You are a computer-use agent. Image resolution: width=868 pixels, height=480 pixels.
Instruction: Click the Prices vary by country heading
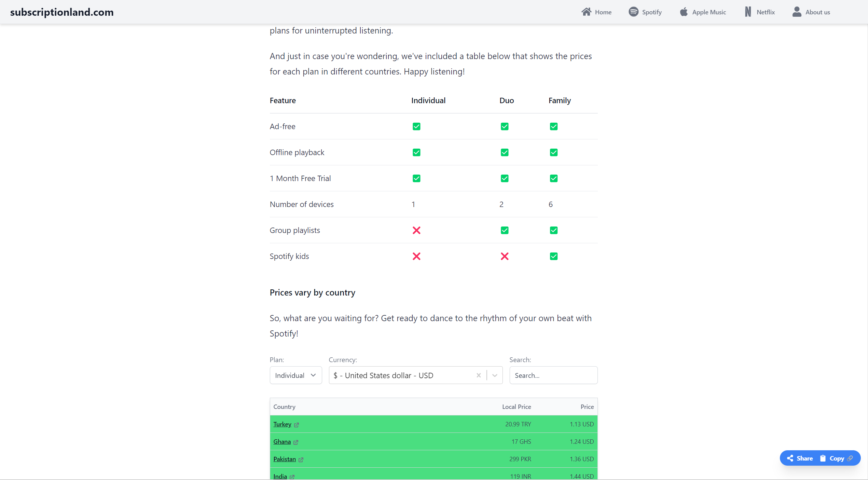tap(312, 293)
